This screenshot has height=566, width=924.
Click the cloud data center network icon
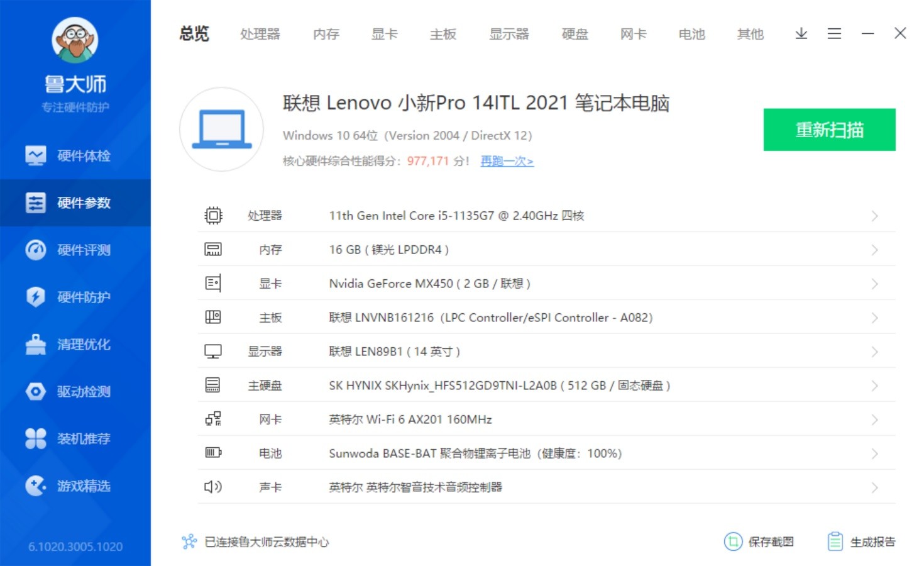189,541
